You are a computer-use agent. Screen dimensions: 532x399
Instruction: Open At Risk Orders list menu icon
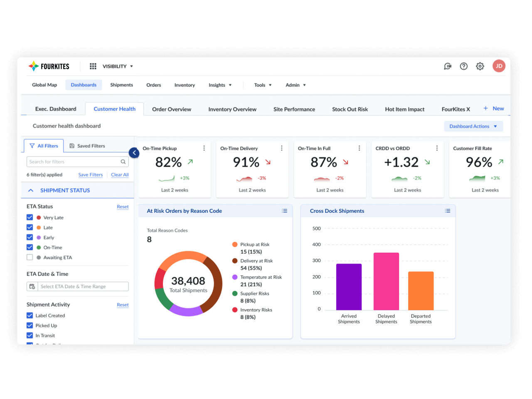tap(285, 211)
